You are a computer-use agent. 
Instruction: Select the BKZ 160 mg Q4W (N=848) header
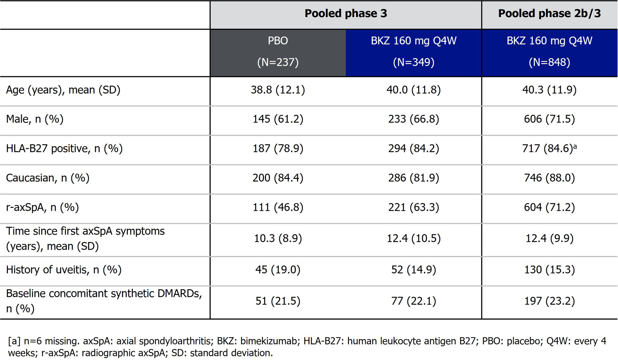click(x=549, y=52)
